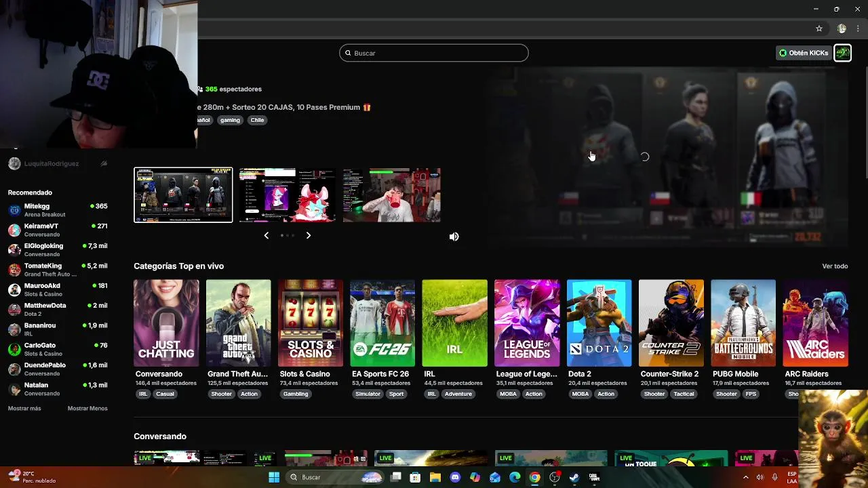Select the third featured thumbnail with man drinking
Viewport: 868px width, 488px height.
click(392, 195)
